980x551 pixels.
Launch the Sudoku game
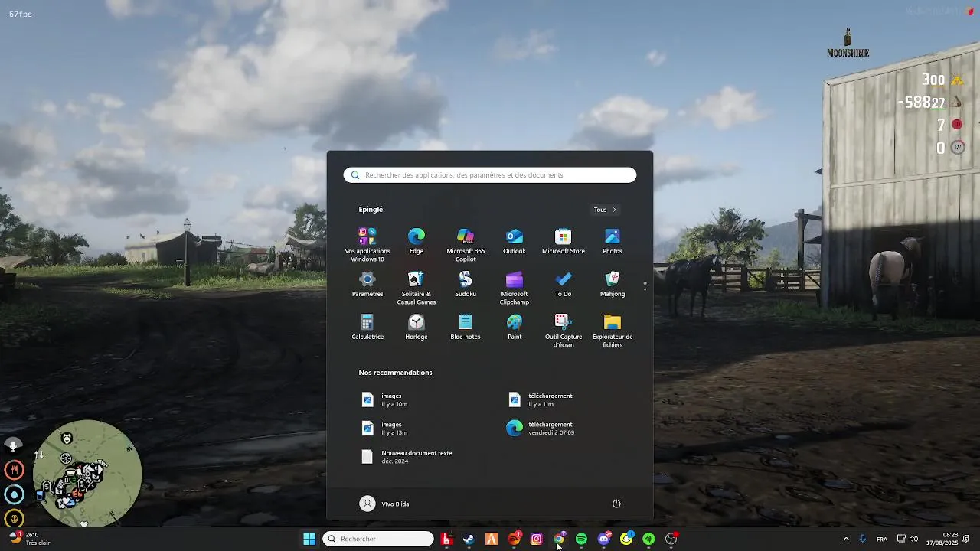[465, 284]
